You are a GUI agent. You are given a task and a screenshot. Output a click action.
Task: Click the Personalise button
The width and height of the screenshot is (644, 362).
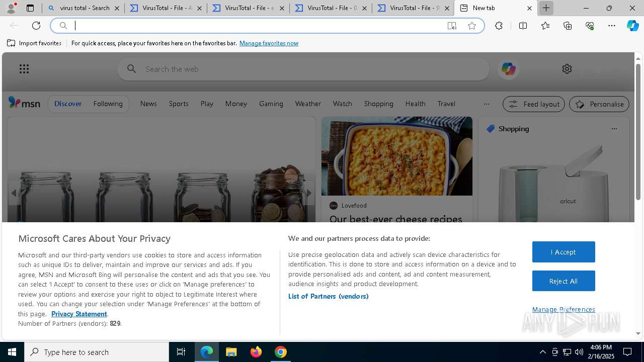pos(599,104)
